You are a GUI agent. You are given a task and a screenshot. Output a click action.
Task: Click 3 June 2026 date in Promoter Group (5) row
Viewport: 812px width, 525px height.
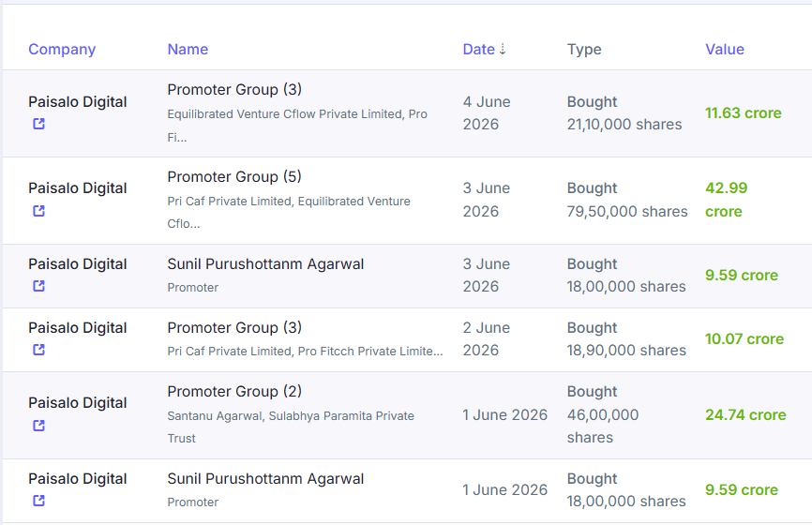[x=487, y=200]
